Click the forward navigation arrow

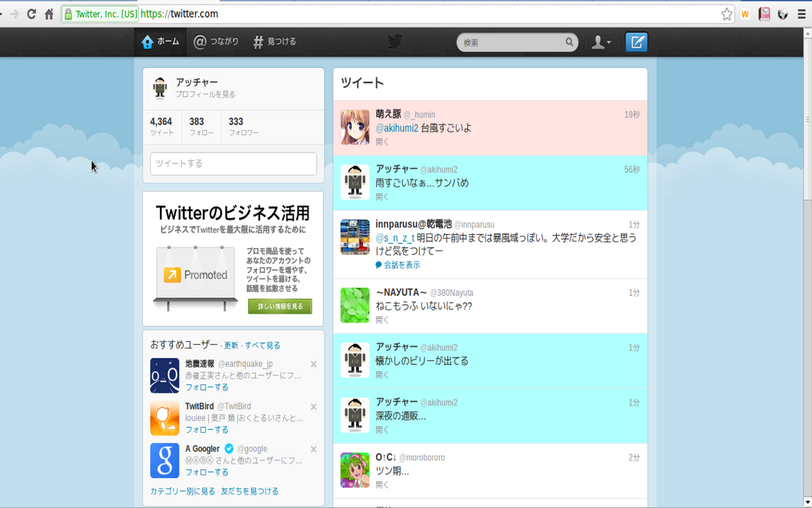click(x=14, y=14)
